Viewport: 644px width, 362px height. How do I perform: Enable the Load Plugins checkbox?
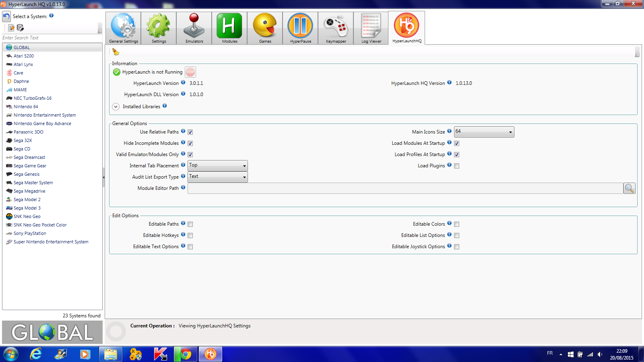[x=457, y=166]
